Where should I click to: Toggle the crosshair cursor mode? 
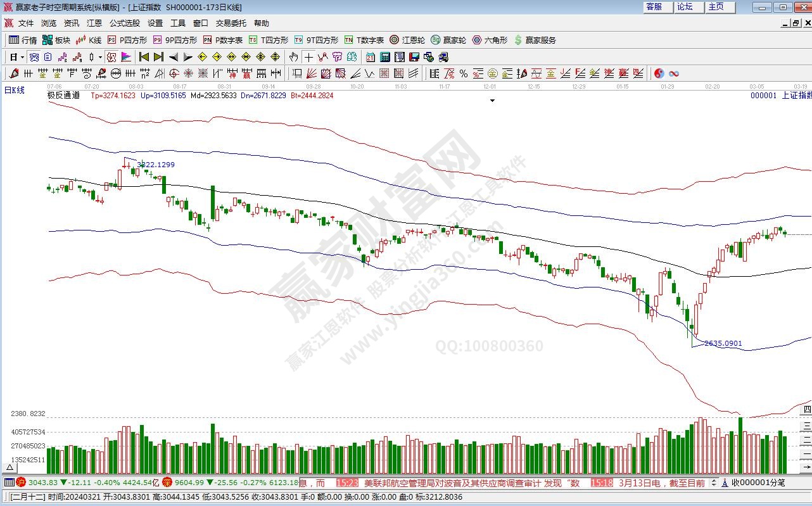pos(308,57)
